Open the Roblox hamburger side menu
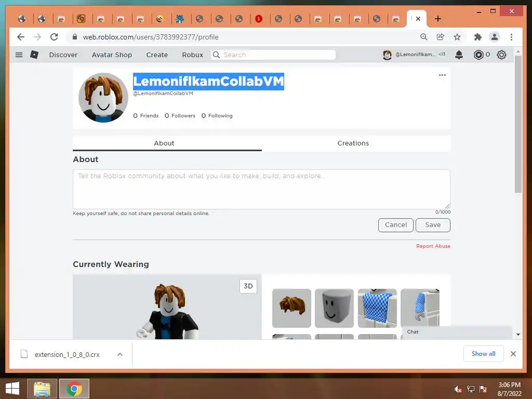This screenshot has height=399, width=532. pyautogui.click(x=19, y=55)
